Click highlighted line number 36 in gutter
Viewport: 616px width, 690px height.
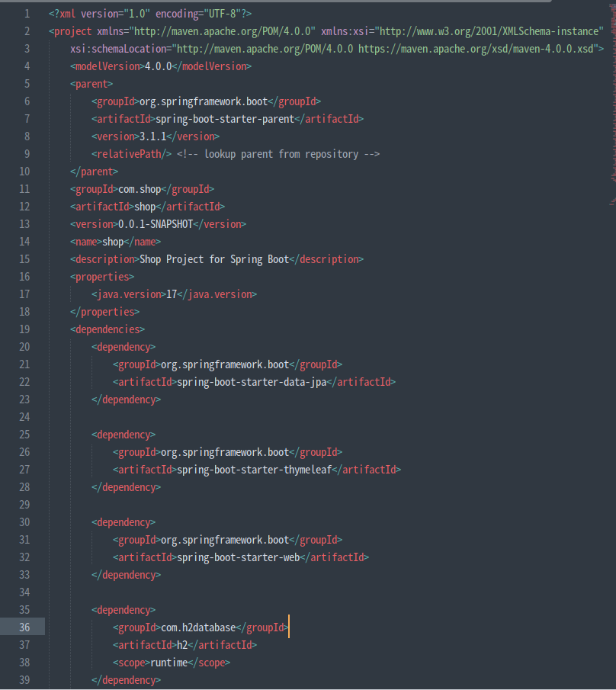coord(24,628)
